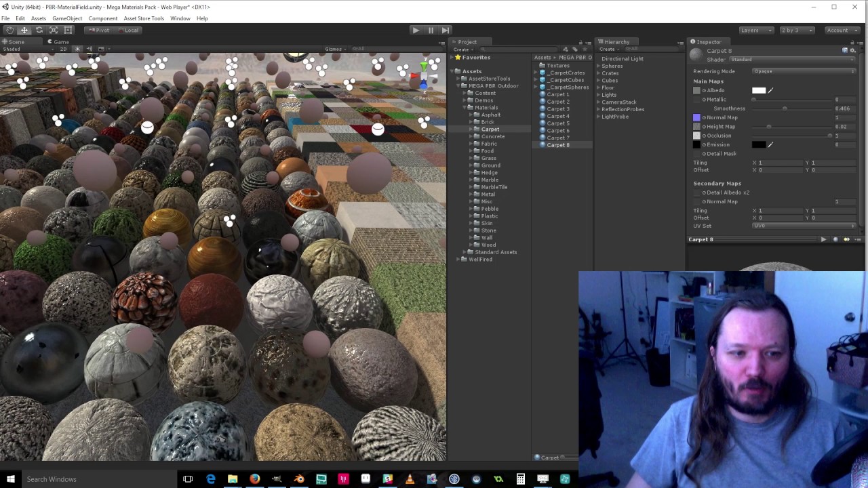Open the Window menu
Image resolution: width=868 pixels, height=488 pixels.
[180, 18]
